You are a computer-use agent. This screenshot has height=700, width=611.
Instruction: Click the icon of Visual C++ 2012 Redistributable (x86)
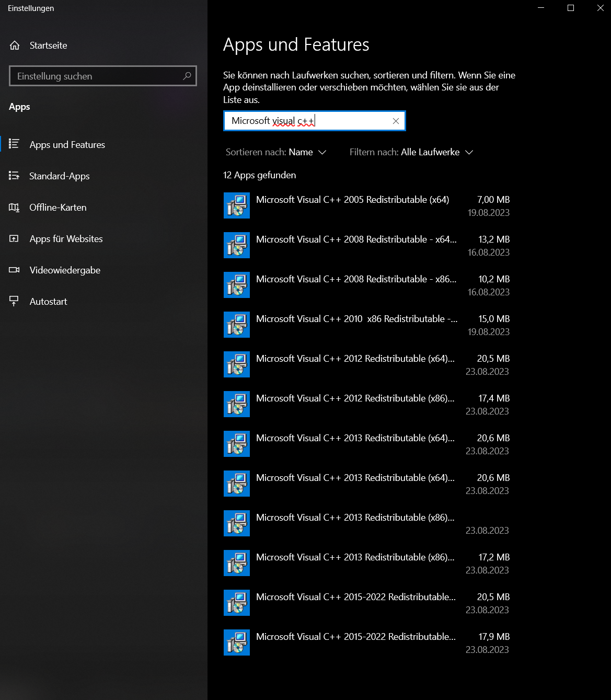coord(237,404)
